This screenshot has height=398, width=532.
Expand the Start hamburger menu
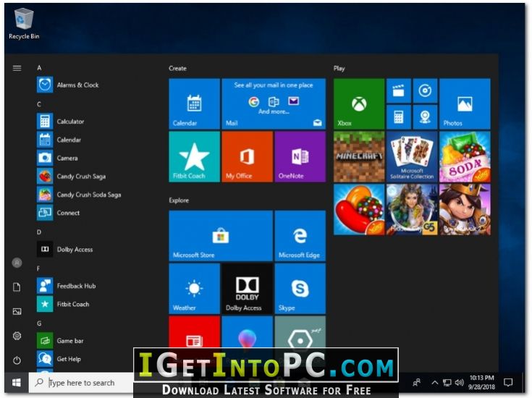pyautogui.click(x=17, y=68)
